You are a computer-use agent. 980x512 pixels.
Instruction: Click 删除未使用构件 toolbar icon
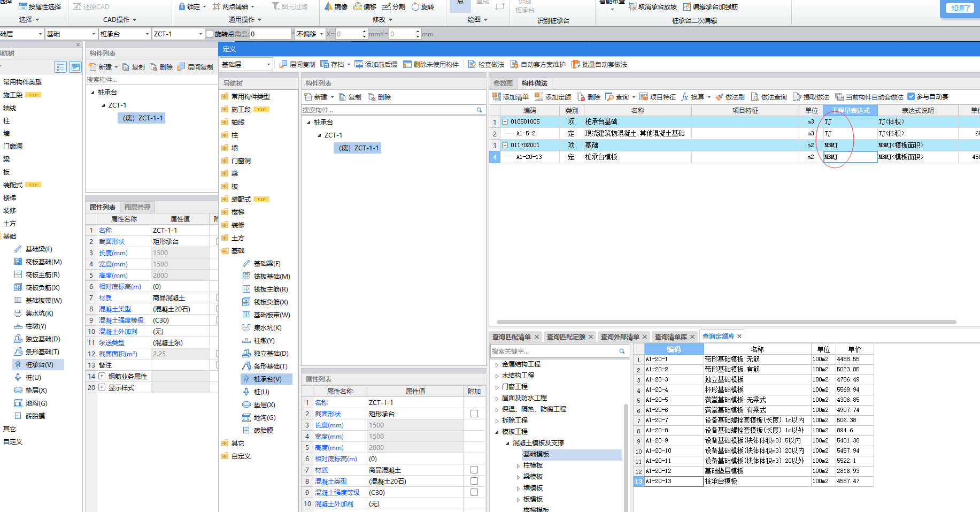coord(407,64)
